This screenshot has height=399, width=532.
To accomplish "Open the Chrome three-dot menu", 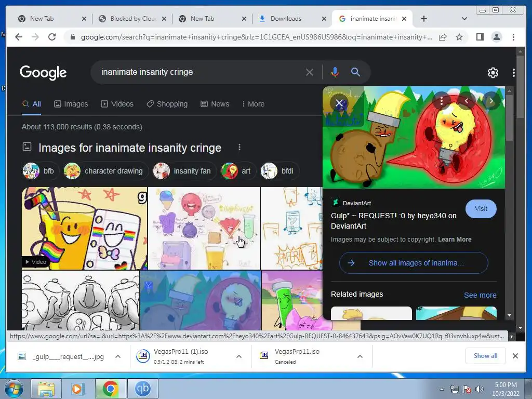I will (x=513, y=37).
